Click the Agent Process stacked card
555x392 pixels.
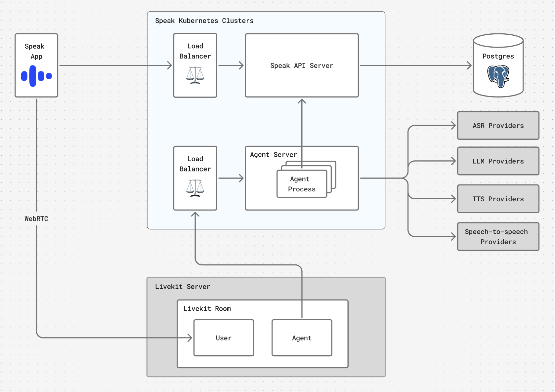(x=301, y=184)
